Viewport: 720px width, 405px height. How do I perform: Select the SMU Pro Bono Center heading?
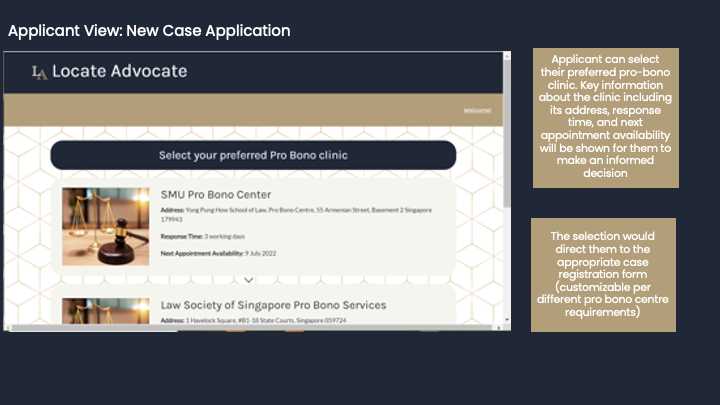coord(216,195)
